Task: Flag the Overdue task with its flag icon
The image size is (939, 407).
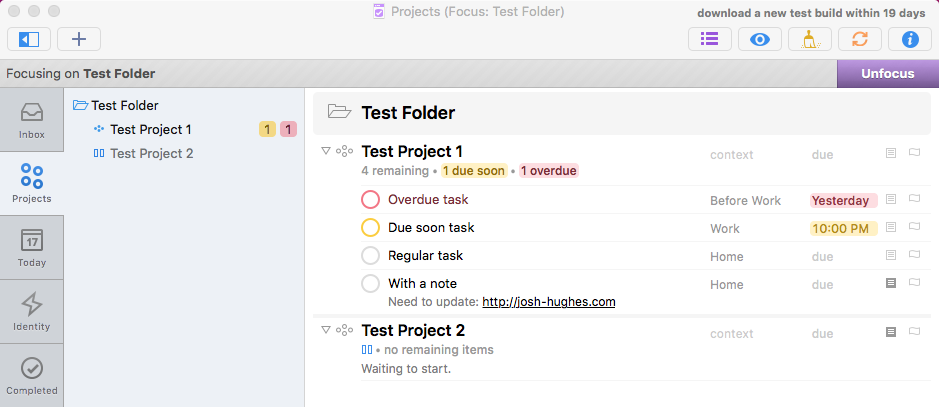Action: pyautogui.click(x=914, y=199)
